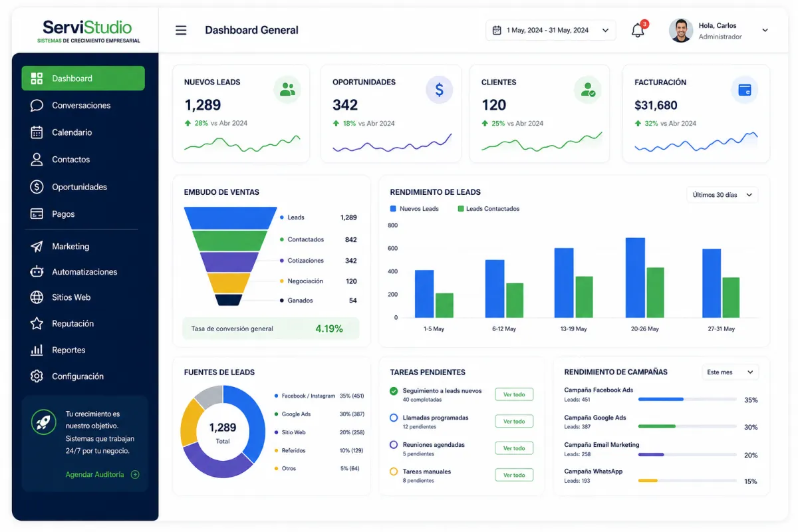Mark Tareas manuales task circle

point(394,471)
